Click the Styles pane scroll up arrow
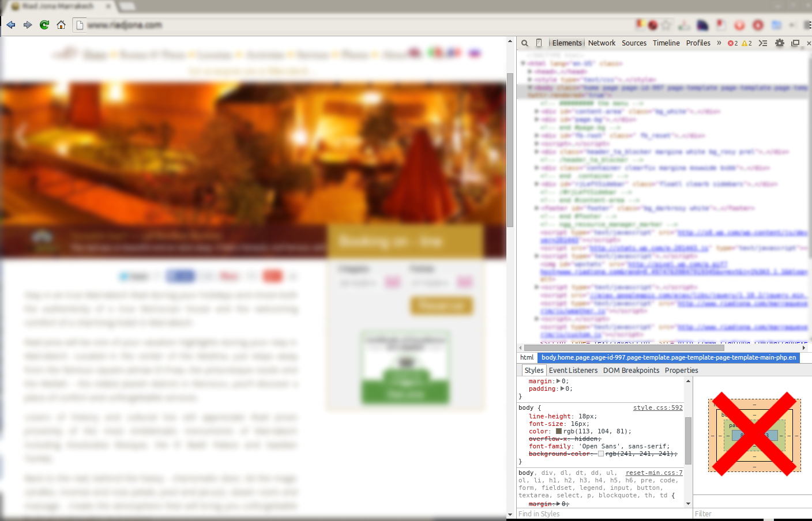 [x=688, y=382]
